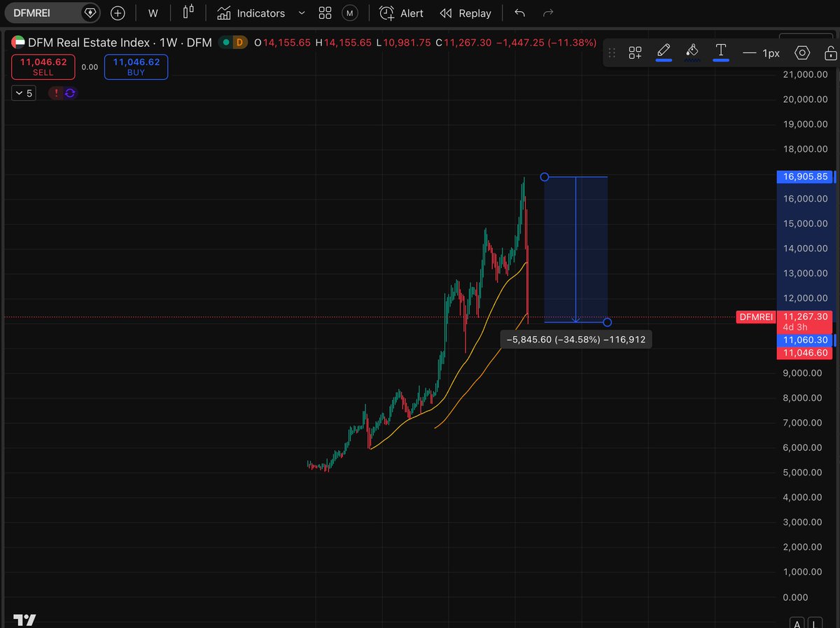
Task: Click the circled M button in toolbar
Action: 350,13
